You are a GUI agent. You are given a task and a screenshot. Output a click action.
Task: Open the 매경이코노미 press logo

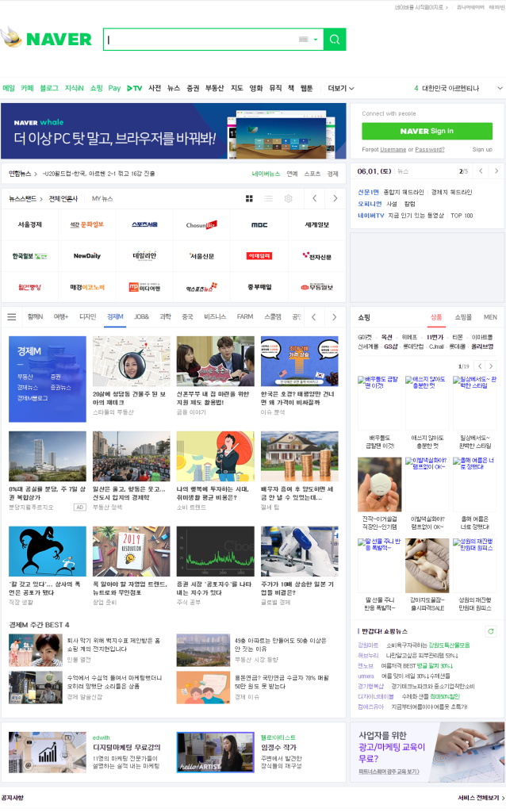coord(87,287)
